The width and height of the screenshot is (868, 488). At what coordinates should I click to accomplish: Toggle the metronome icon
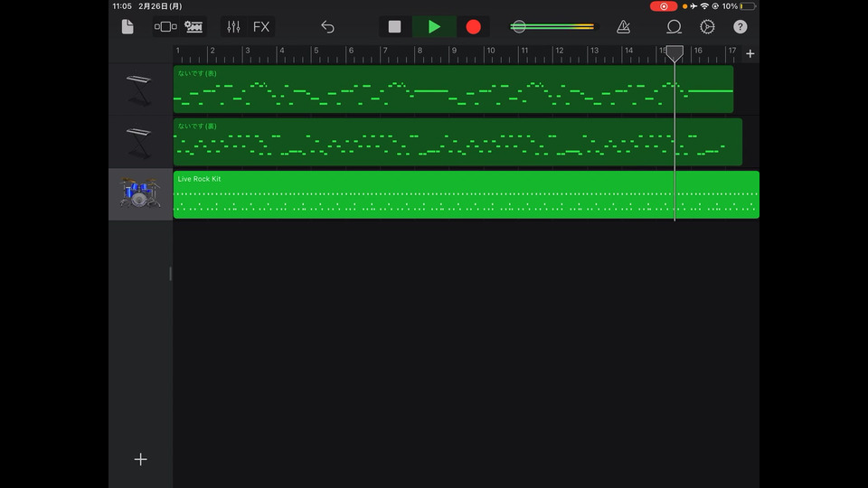tap(623, 26)
